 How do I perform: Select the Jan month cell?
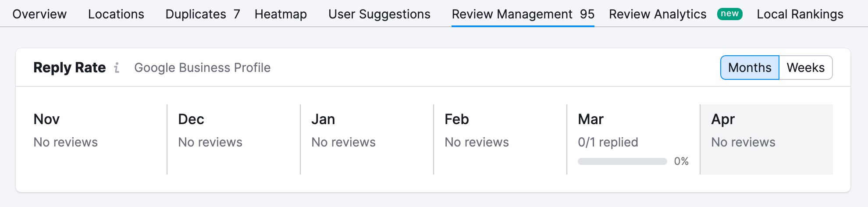coord(367,139)
